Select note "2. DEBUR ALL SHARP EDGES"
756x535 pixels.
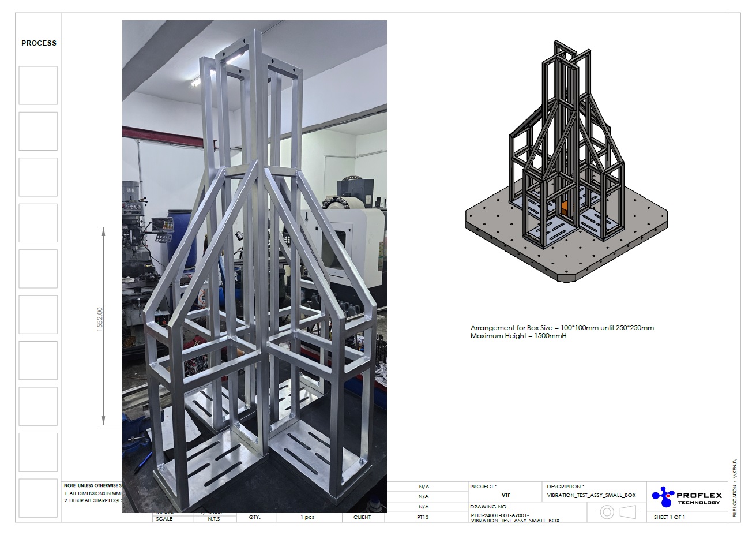click(93, 501)
